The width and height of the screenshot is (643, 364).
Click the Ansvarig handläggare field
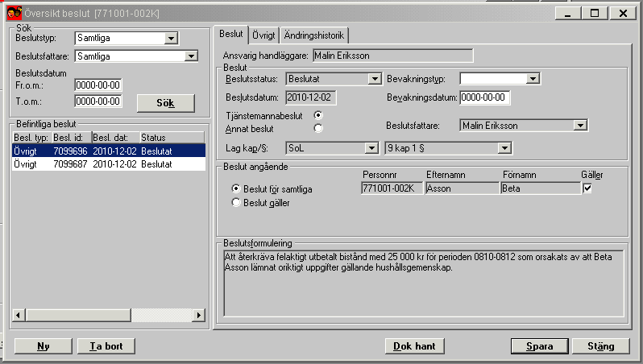click(393, 56)
